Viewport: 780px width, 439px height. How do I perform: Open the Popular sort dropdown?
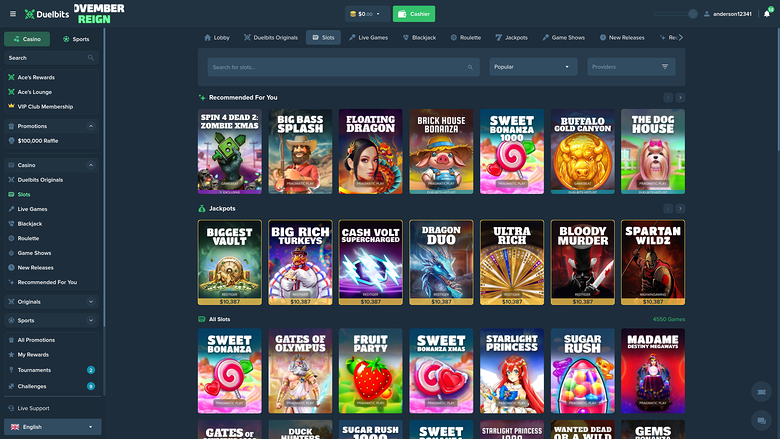(533, 67)
